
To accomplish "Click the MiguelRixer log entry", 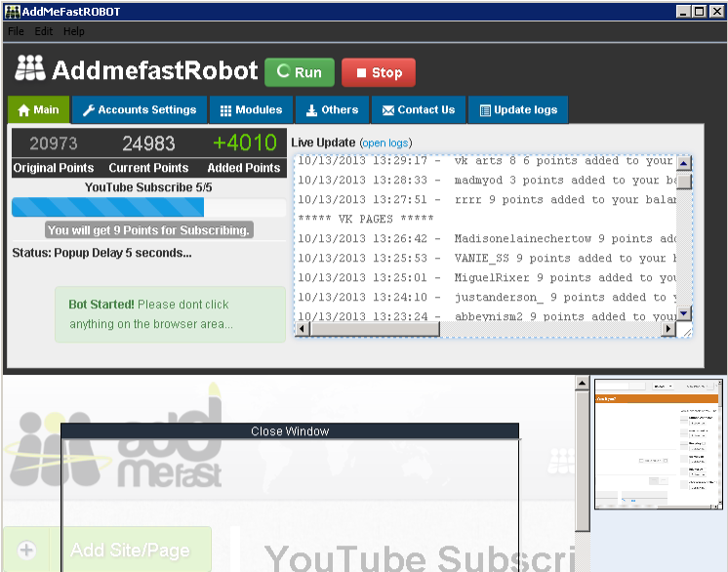I will 487,277.
